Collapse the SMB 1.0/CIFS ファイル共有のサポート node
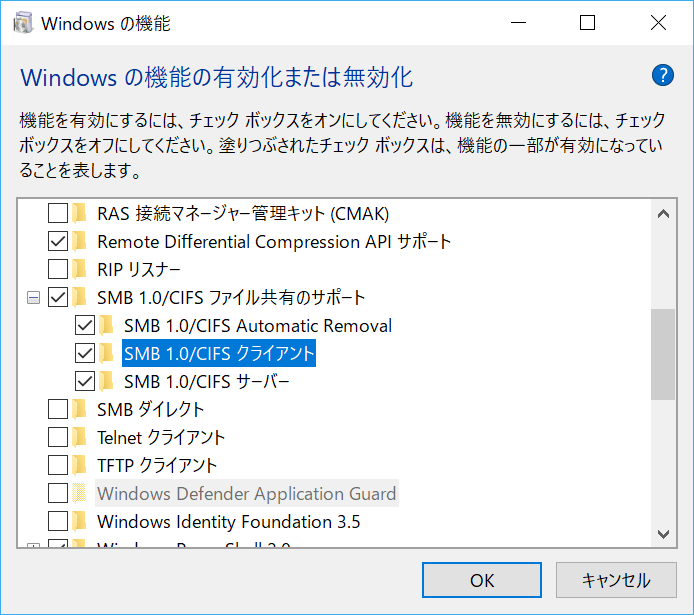The image size is (694, 615). [x=33, y=297]
